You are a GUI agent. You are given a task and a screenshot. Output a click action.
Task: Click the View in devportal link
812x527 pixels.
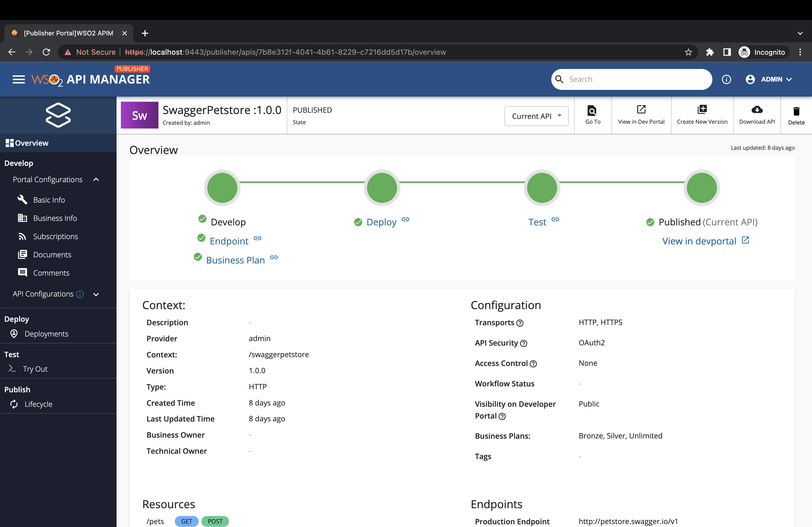[x=699, y=241]
